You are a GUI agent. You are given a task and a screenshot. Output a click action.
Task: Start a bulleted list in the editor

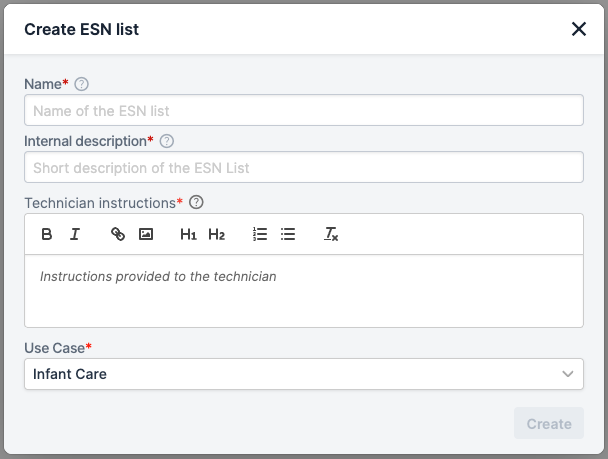288,234
